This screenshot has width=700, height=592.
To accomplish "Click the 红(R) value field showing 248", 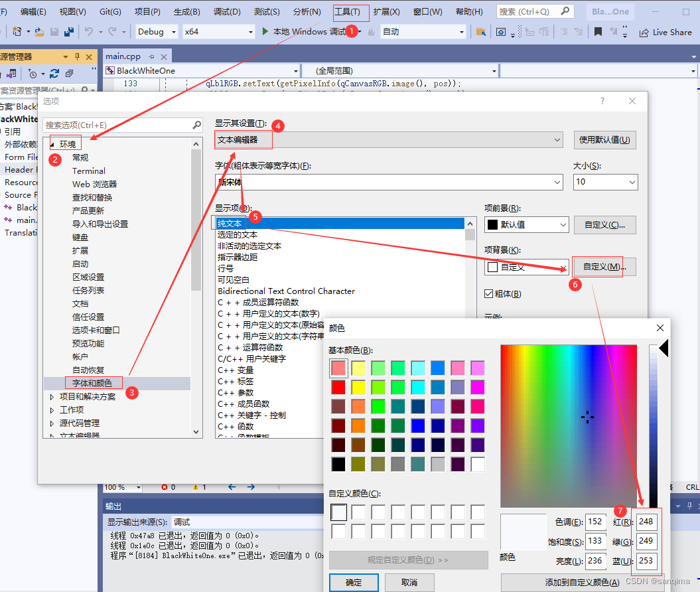I will (x=646, y=522).
